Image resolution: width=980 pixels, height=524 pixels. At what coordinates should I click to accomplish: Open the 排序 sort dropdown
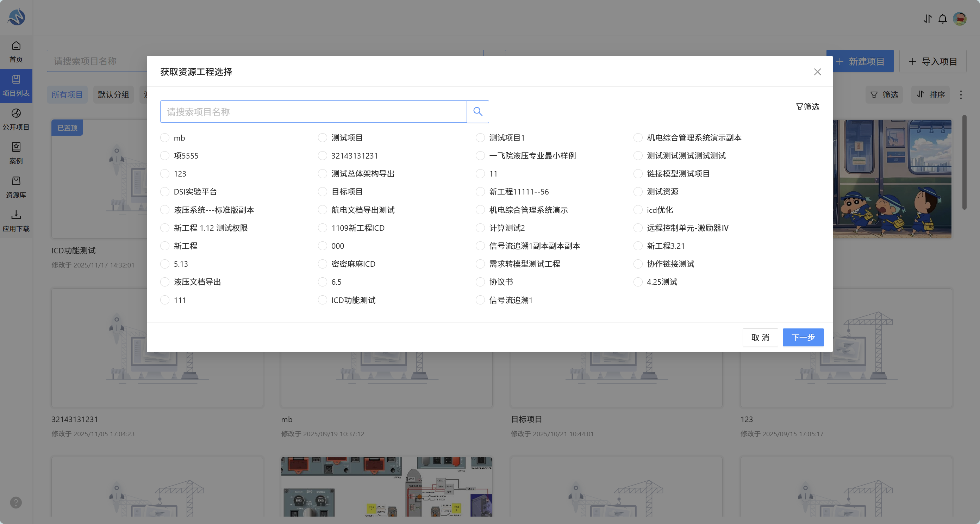click(931, 94)
